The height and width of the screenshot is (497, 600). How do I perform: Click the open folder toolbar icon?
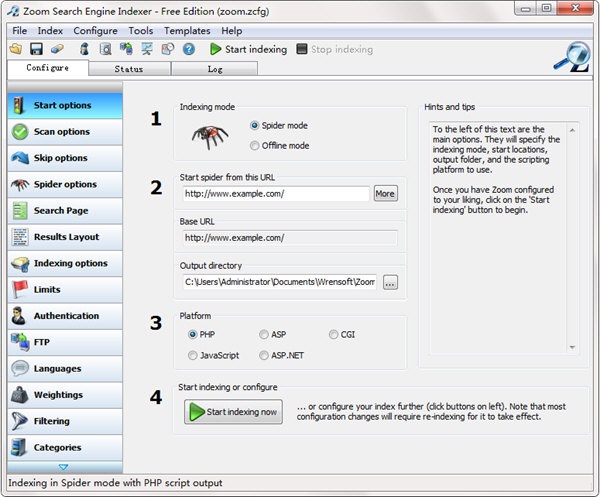click(16, 49)
